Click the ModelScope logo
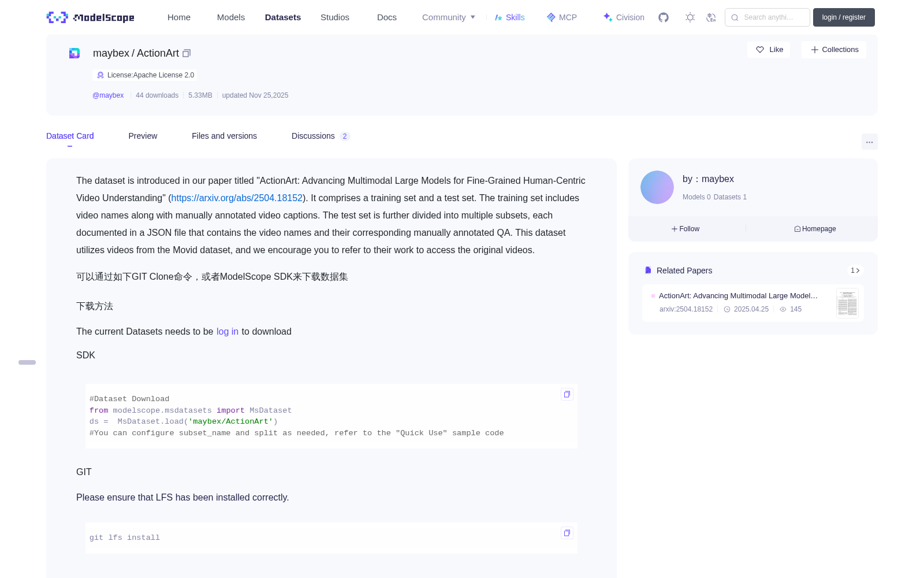The width and height of the screenshot is (924, 578). point(91,17)
